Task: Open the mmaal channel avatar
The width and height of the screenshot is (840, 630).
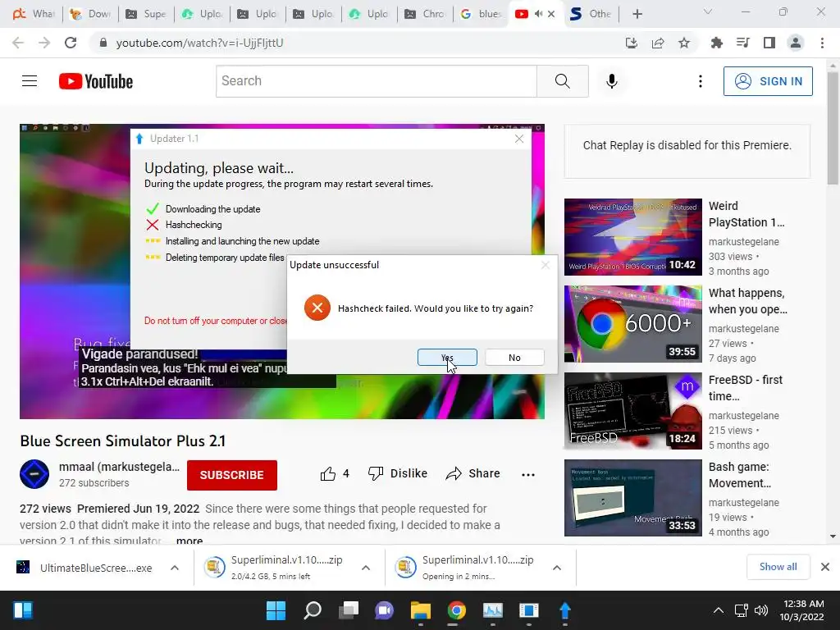Action: tap(34, 474)
